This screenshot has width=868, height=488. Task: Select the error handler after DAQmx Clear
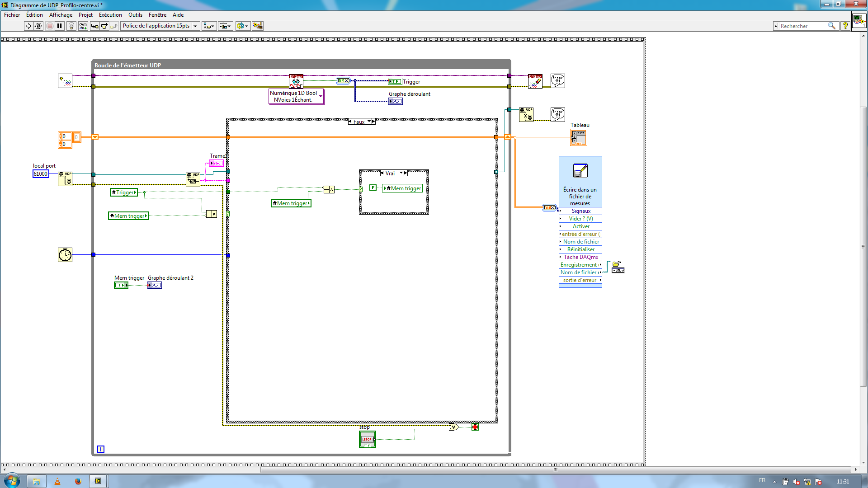[x=558, y=81]
